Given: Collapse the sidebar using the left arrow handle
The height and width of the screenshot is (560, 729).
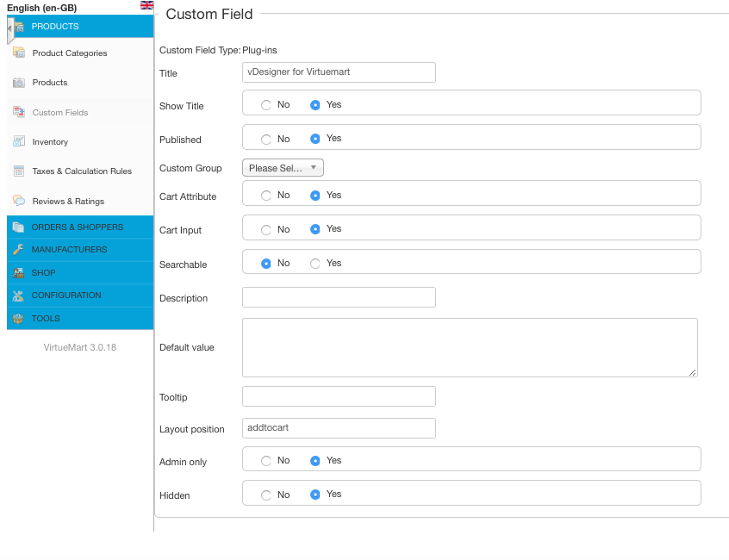Looking at the screenshot, I should (10, 28).
